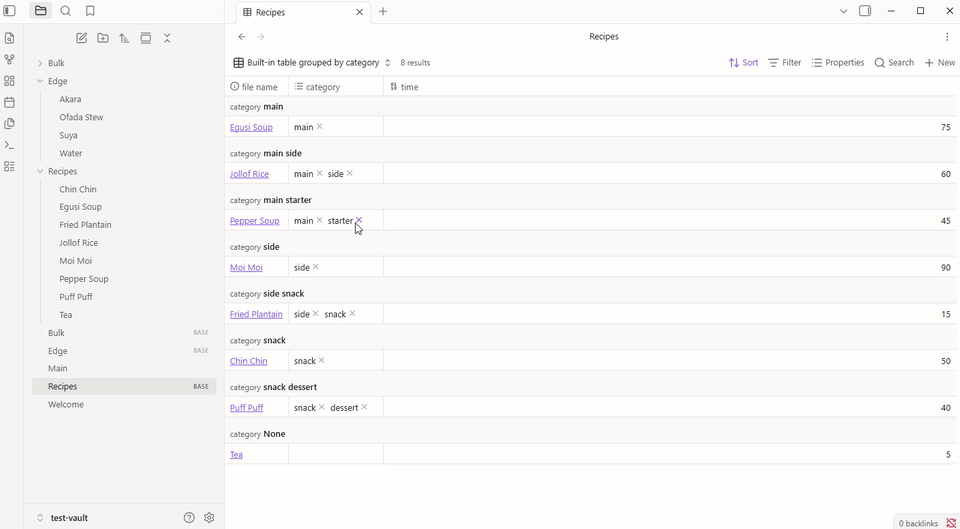Open the Jollof Rice link
This screenshot has height=529, width=960.
(x=249, y=174)
